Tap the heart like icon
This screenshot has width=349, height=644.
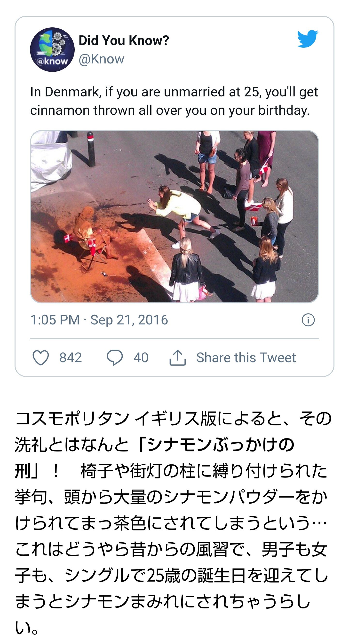(x=41, y=358)
